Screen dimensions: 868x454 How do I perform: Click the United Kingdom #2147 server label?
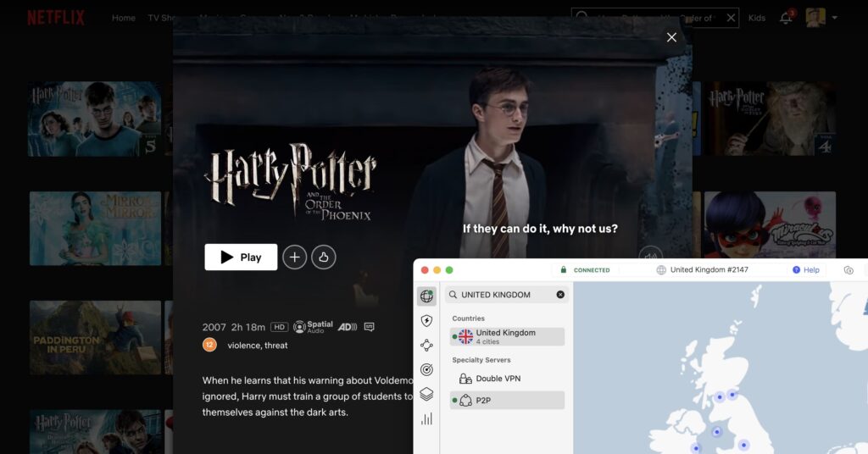pyautogui.click(x=703, y=270)
